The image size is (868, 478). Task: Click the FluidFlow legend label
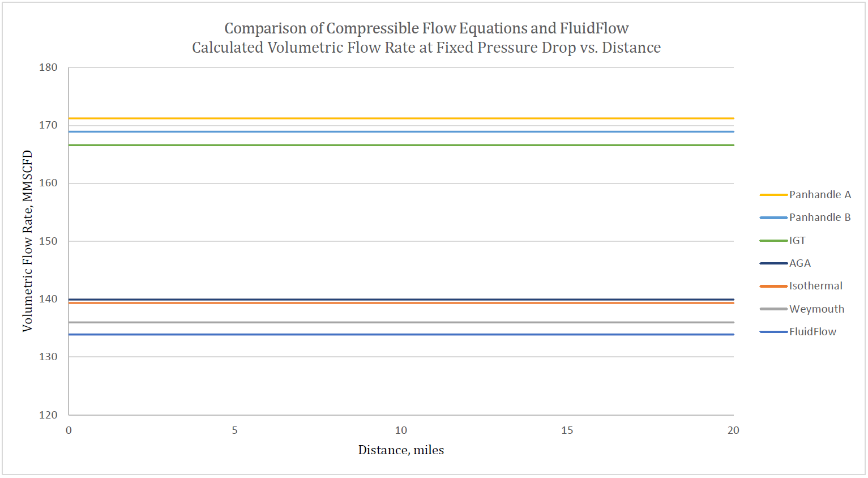pyautogui.click(x=813, y=332)
